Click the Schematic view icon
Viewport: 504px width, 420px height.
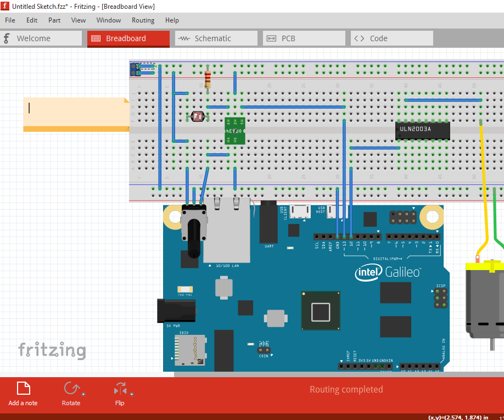click(184, 38)
